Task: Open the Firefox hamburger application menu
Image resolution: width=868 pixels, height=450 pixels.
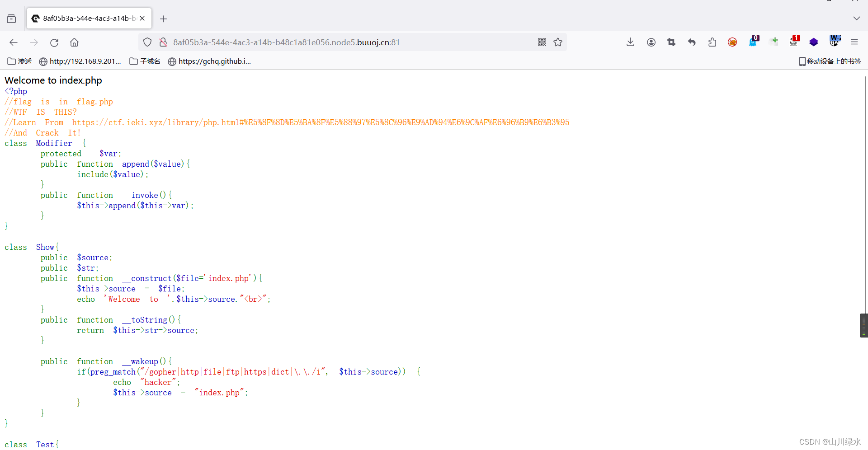Action: click(x=854, y=42)
